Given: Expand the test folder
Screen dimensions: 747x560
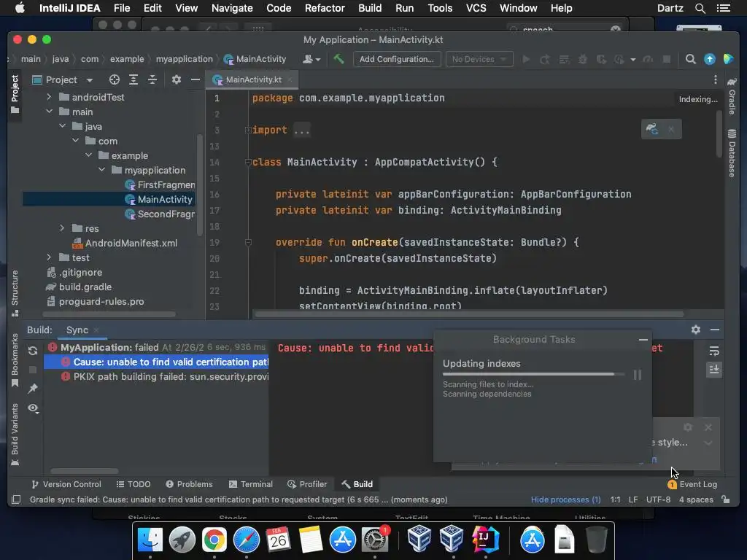Looking at the screenshot, I should (x=49, y=257).
